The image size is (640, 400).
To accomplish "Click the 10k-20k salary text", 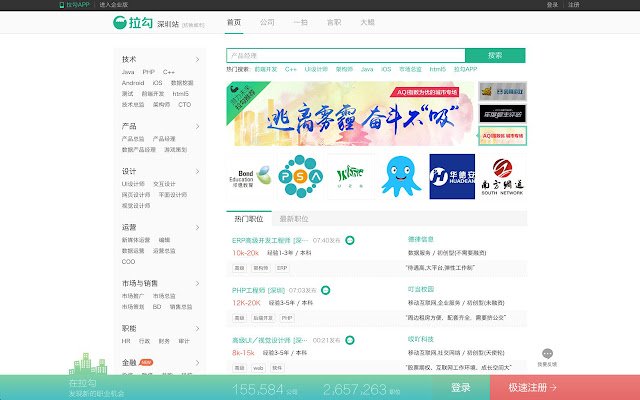I will point(245,253).
